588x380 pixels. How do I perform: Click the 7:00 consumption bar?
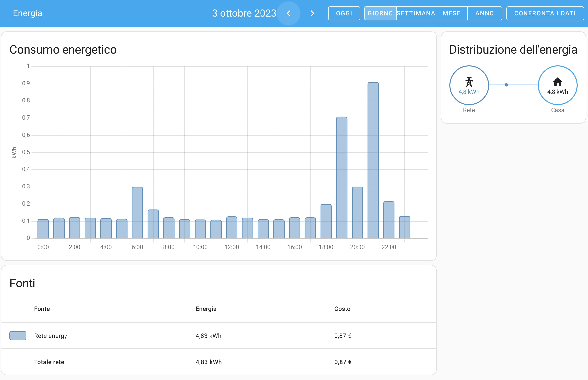(x=153, y=224)
